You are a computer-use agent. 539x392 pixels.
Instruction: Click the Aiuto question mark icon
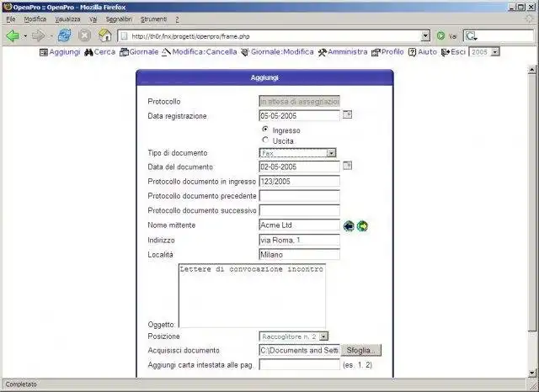(412, 52)
